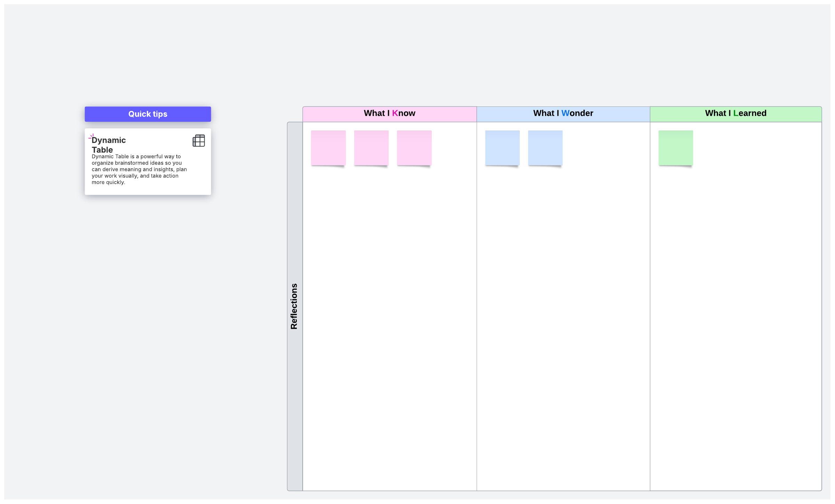
Task: Click the Quick tips banner
Action: tap(148, 114)
